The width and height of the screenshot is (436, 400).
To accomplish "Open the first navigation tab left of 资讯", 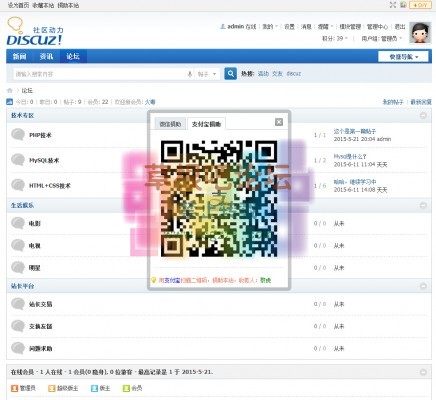I will (20, 56).
